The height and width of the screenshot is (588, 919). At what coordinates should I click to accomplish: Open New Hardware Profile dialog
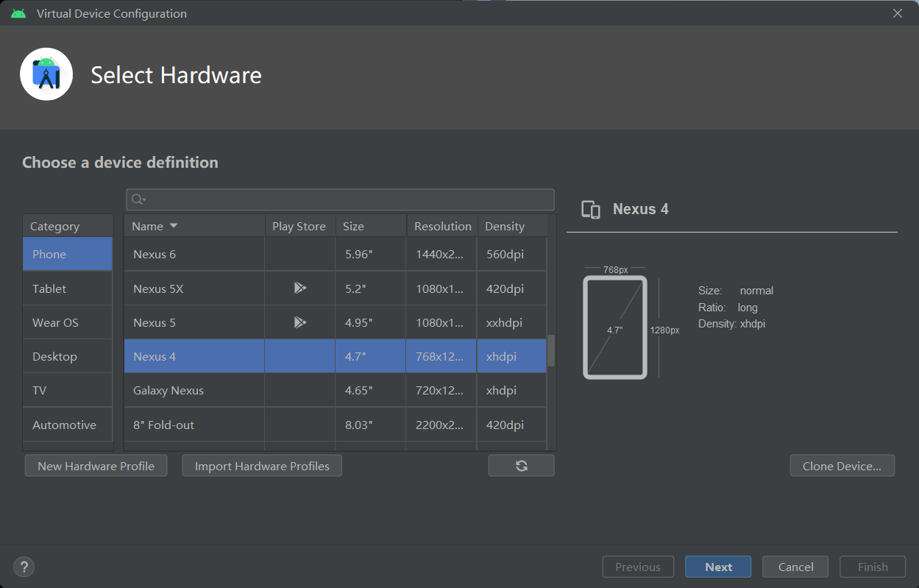[96, 466]
